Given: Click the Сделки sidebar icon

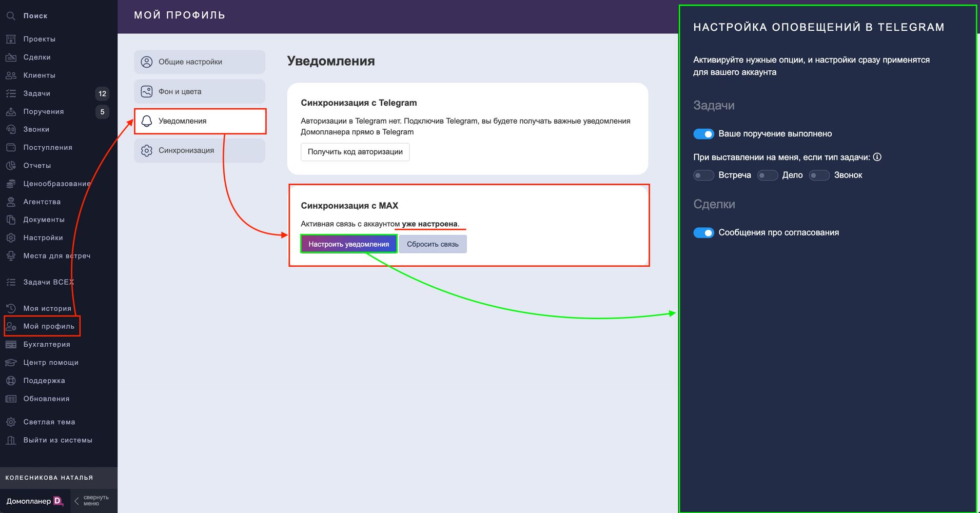Looking at the screenshot, I should click(11, 57).
